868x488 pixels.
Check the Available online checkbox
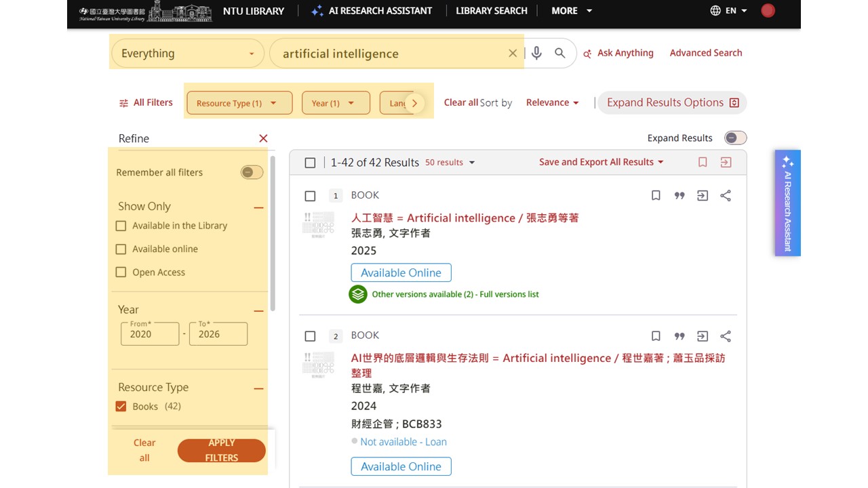point(121,249)
